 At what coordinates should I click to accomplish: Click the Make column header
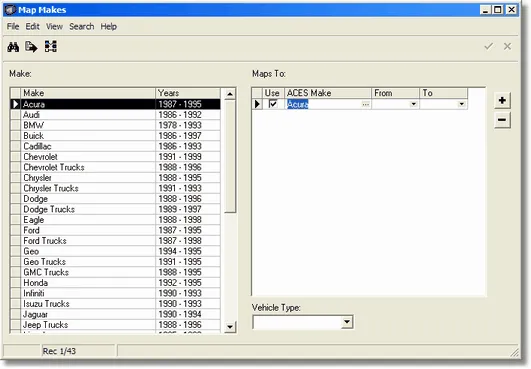tap(88, 93)
